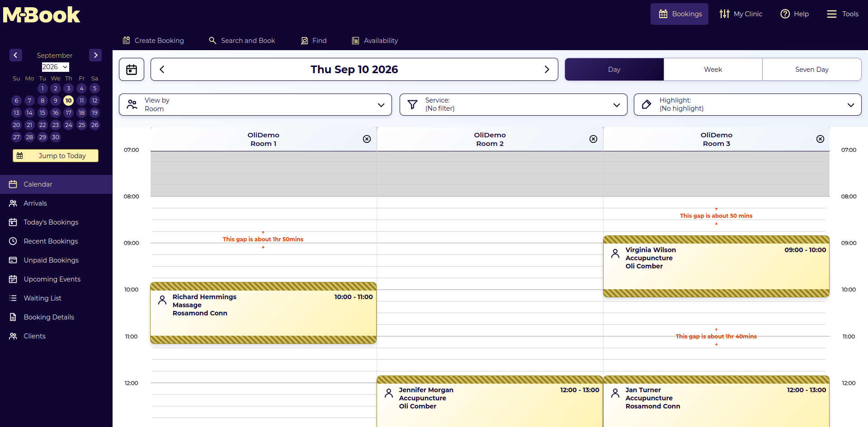The height and width of the screenshot is (427, 868).
Task: Open Richard Hemmings Massage booking
Action: tap(264, 313)
